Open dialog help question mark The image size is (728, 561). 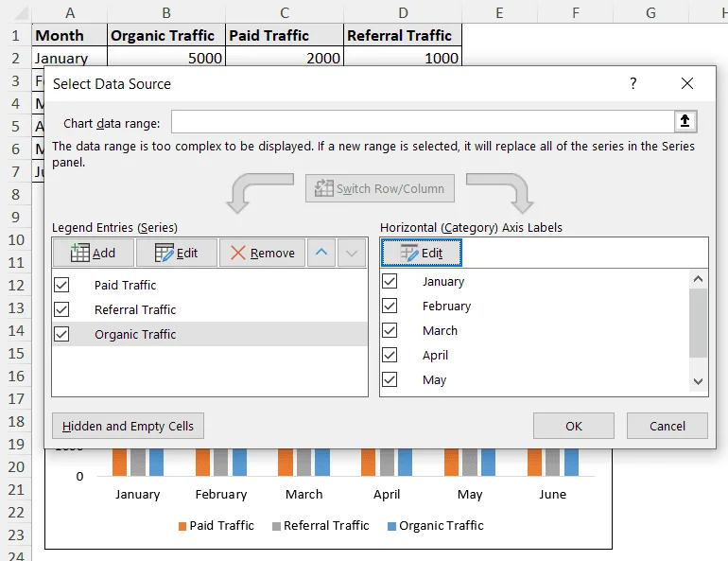633,83
